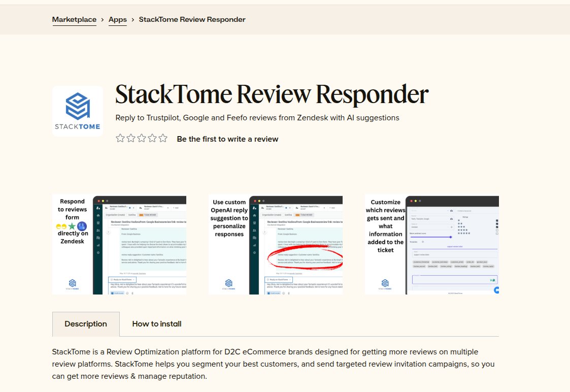The height and width of the screenshot is (392, 570).
Task: Open the Use custom OpenAI reply thumbnail
Action: 276,244
